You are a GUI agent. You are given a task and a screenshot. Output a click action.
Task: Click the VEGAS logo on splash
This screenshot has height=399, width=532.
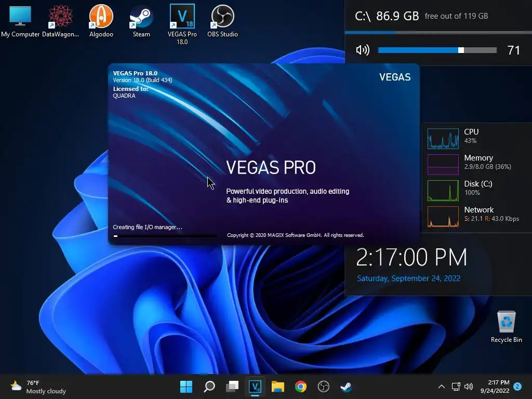(395, 77)
